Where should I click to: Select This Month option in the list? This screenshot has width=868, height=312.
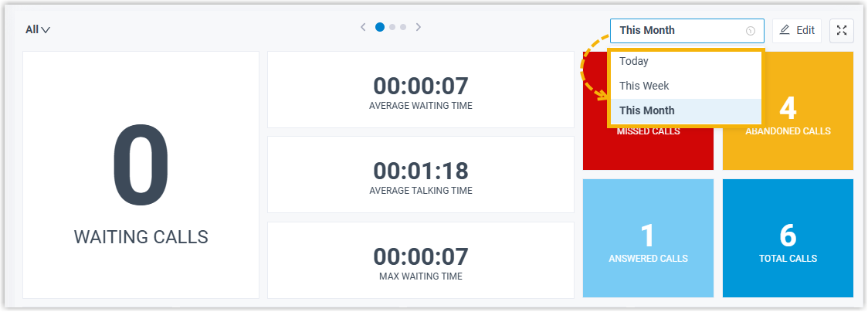click(x=647, y=110)
